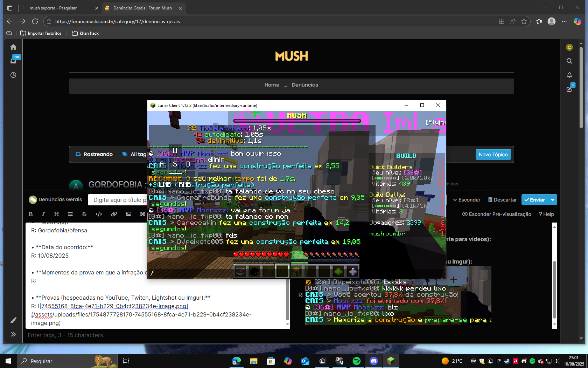Insert bullet list in composer
This screenshot has width=588, height=368.
point(70,214)
